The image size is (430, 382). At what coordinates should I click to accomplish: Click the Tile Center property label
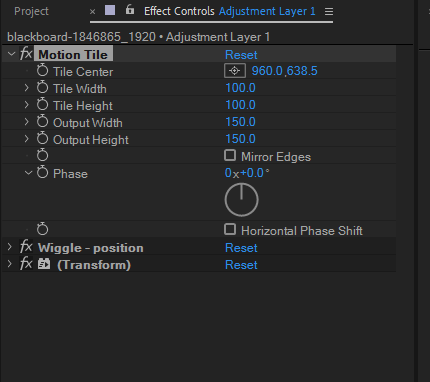point(83,72)
